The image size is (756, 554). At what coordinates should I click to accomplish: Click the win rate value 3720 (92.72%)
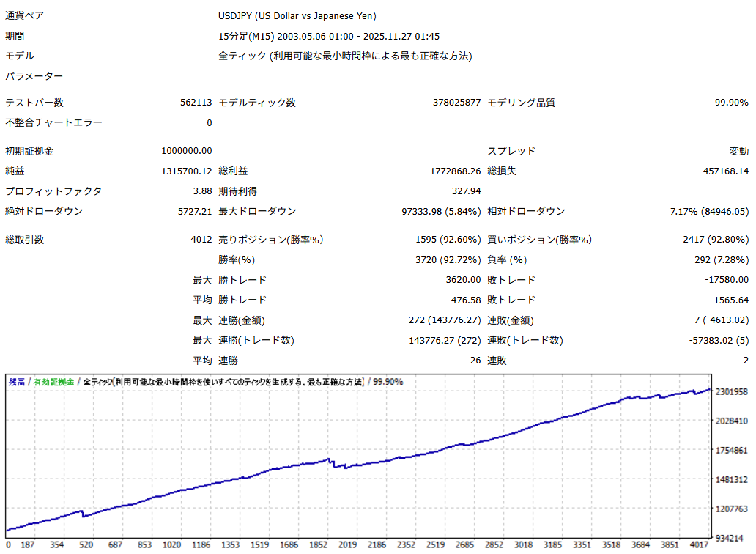[x=448, y=259]
